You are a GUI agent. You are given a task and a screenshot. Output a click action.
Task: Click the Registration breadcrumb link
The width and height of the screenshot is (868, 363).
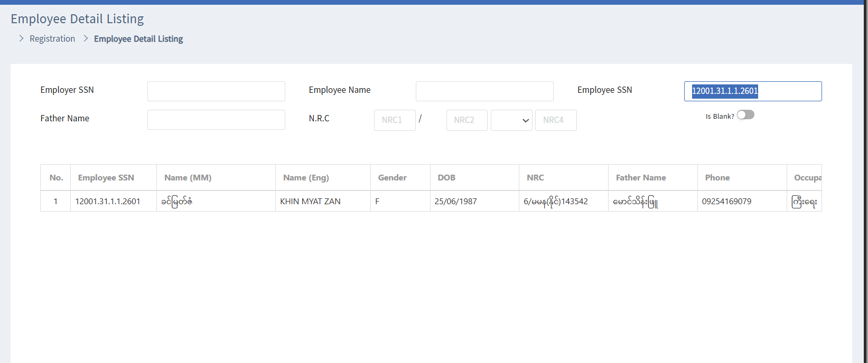[52, 39]
